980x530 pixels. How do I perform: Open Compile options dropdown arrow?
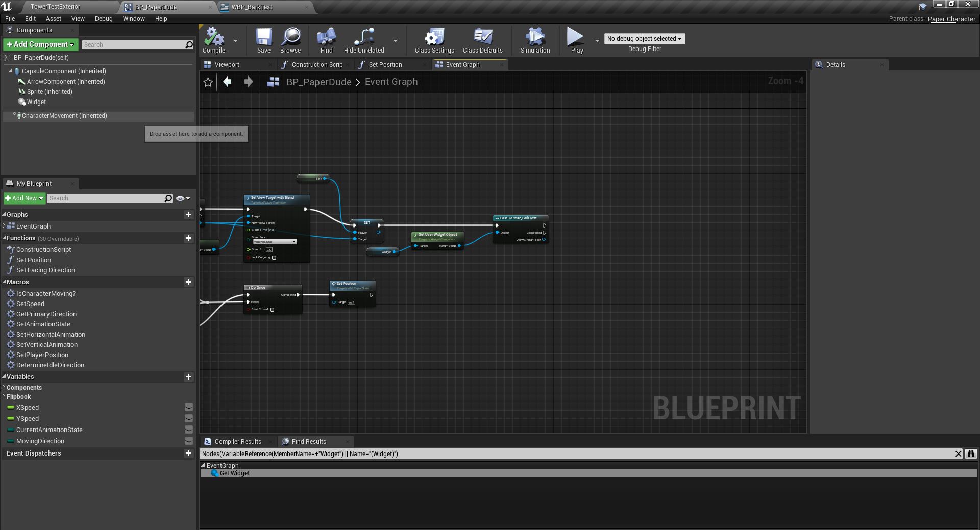coord(235,41)
